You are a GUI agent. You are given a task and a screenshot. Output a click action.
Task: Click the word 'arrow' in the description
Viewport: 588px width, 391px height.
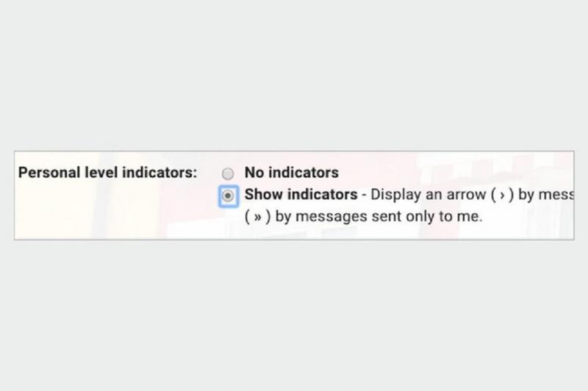coord(466,195)
